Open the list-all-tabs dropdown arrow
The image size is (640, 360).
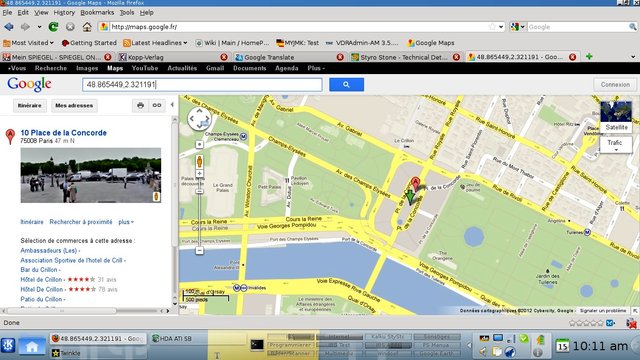(x=633, y=57)
